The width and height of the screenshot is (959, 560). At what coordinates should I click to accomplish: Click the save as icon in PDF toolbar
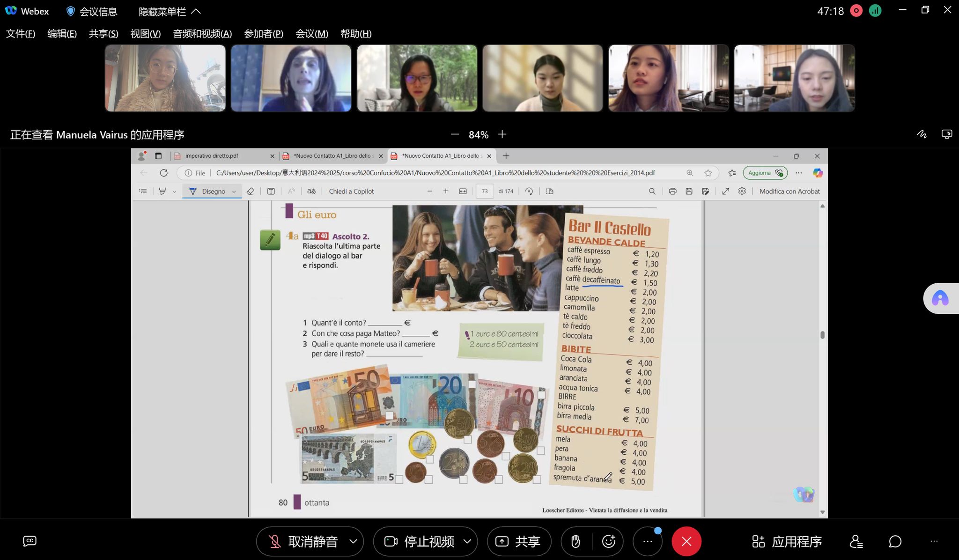point(705,191)
